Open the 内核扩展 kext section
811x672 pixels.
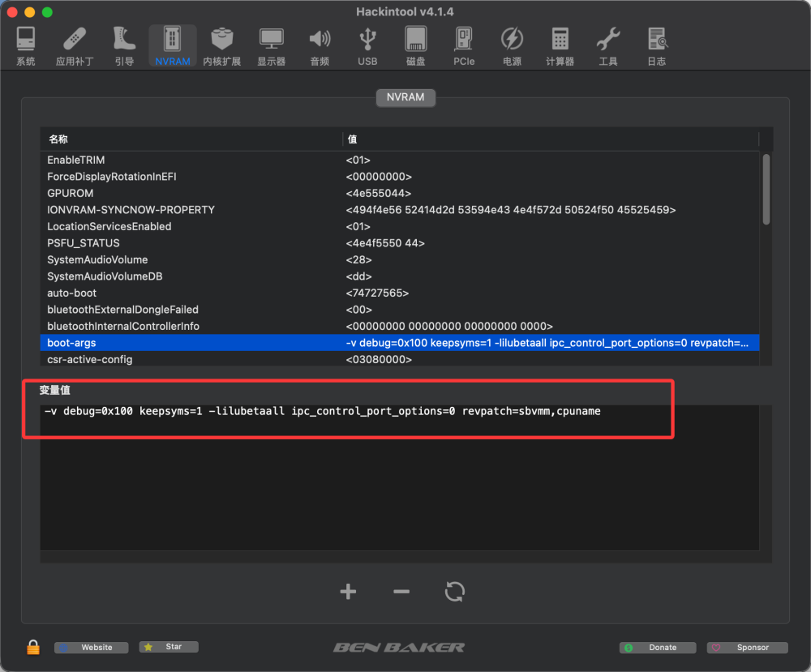pyautogui.click(x=222, y=46)
